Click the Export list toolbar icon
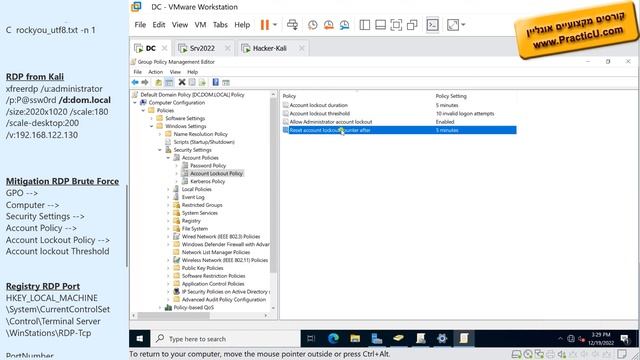 (202, 82)
